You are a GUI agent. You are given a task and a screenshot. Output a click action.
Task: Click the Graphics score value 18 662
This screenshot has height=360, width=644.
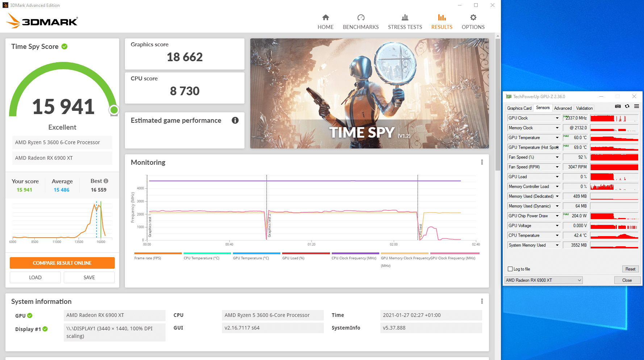point(185,57)
